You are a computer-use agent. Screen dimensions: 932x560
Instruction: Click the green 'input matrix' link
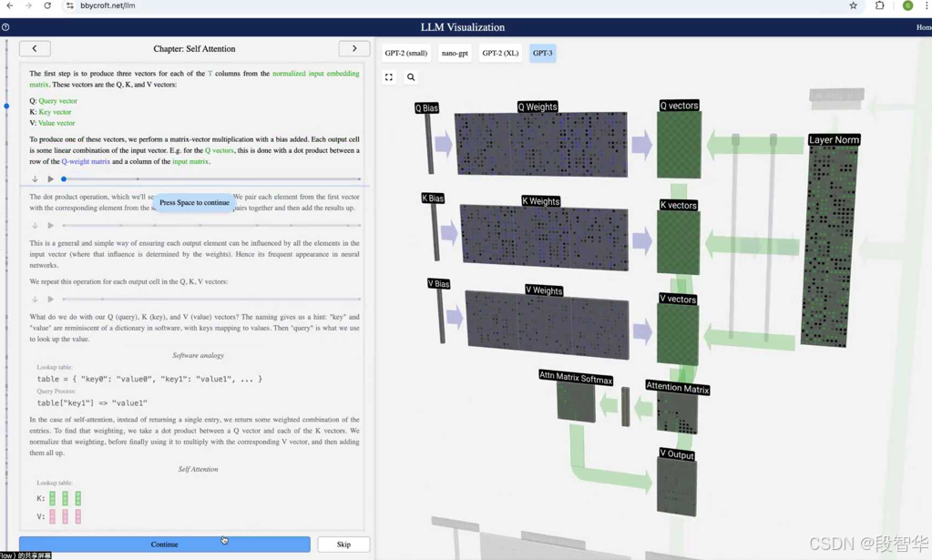click(x=190, y=161)
